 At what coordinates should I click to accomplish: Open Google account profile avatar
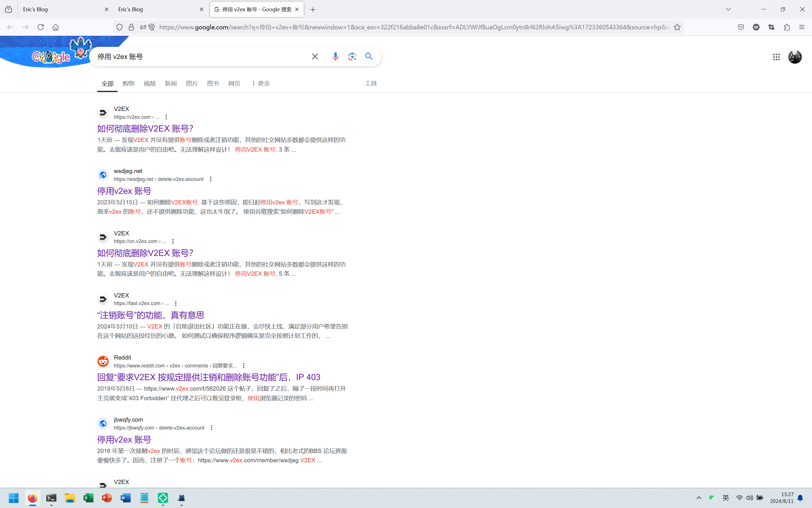click(x=795, y=57)
